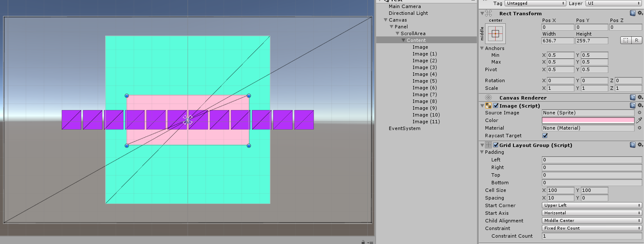Click the Constraint Count field
Image resolution: width=644 pixels, height=244 pixels.
point(592,236)
